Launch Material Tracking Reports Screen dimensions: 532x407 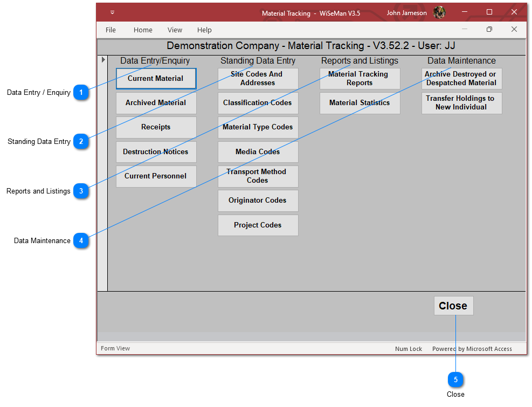(x=360, y=79)
